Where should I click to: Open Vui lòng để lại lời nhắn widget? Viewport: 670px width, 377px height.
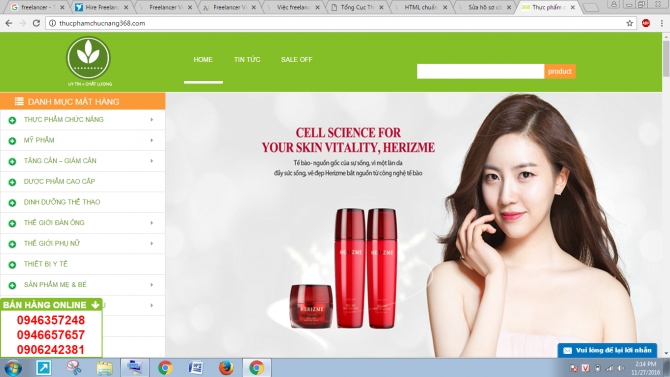[x=607, y=350]
